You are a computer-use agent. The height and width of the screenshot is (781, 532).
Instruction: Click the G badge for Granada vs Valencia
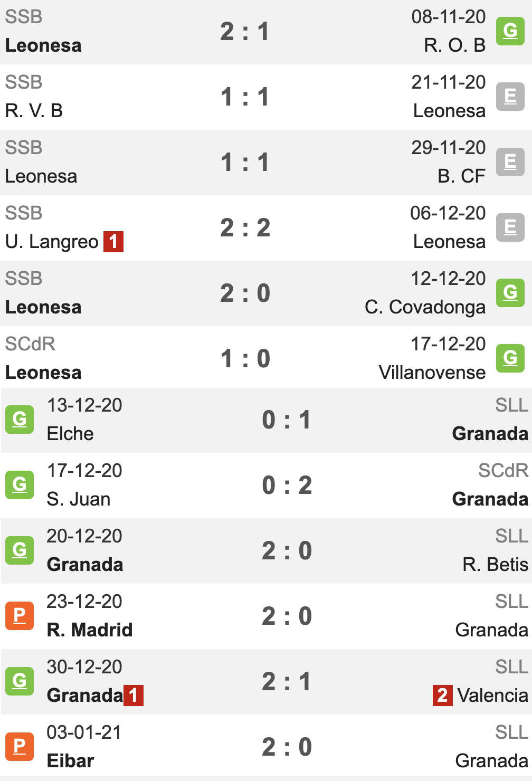pos(20,681)
